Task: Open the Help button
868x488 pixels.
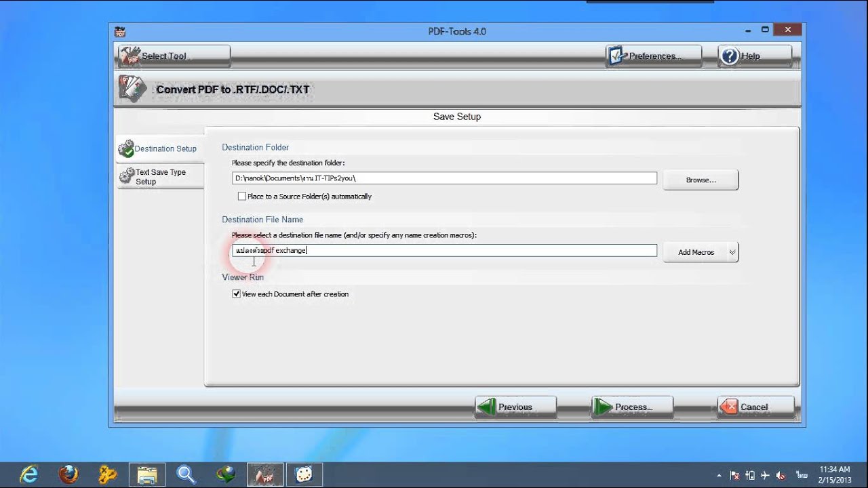Action: (x=754, y=56)
